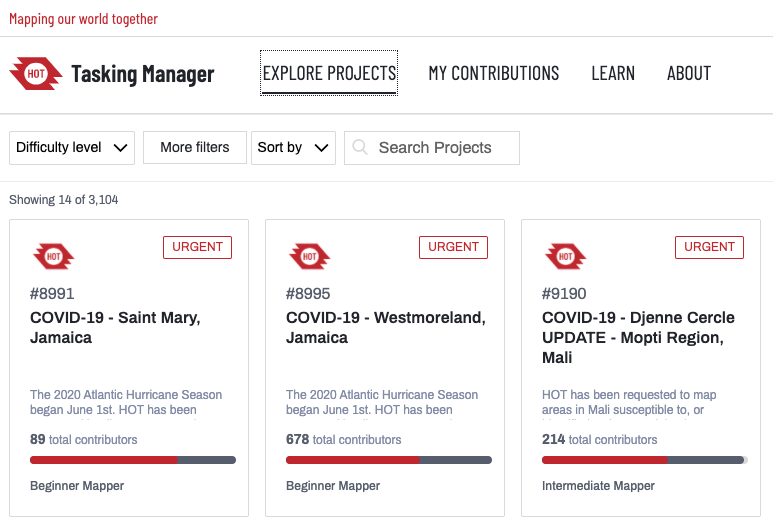The height and width of the screenshot is (532, 773).
Task: Click the HOT logo on project #8991 card
Action: click(53, 256)
